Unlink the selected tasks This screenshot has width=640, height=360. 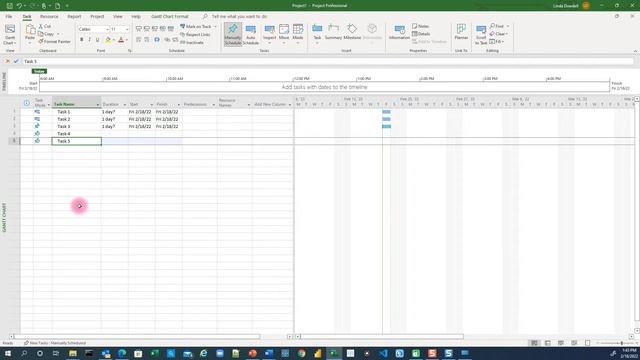[x=175, y=40]
